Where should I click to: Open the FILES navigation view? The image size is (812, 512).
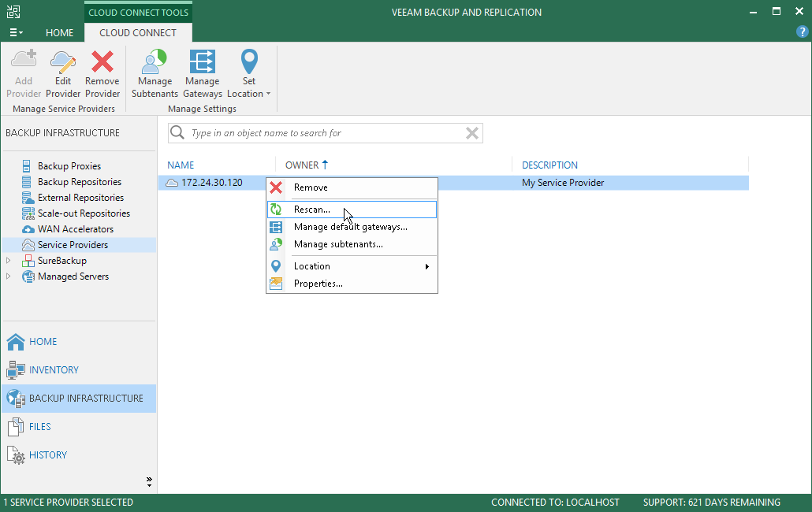point(79,427)
